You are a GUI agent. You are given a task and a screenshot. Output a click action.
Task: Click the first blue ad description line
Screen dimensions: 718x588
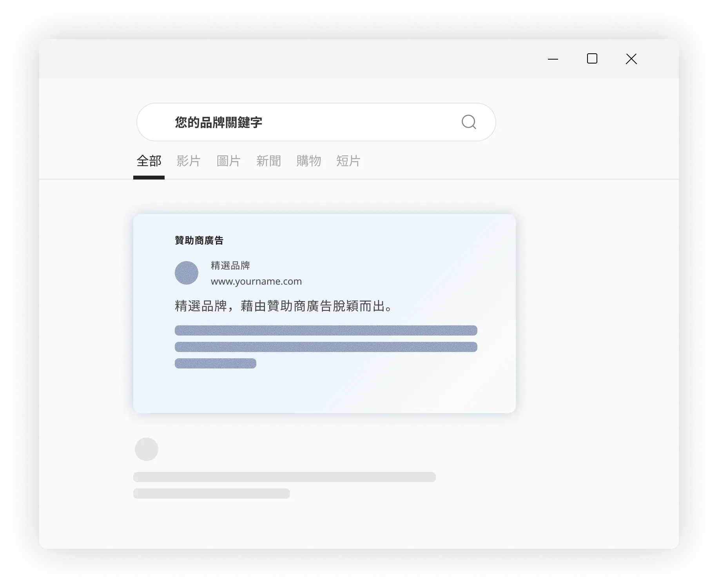(x=326, y=330)
